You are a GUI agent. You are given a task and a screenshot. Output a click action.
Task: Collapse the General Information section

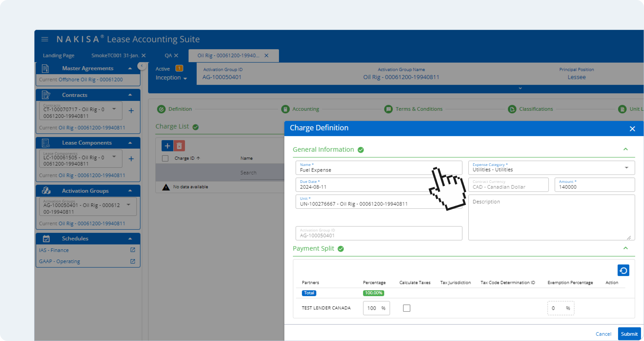[x=626, y=149]
